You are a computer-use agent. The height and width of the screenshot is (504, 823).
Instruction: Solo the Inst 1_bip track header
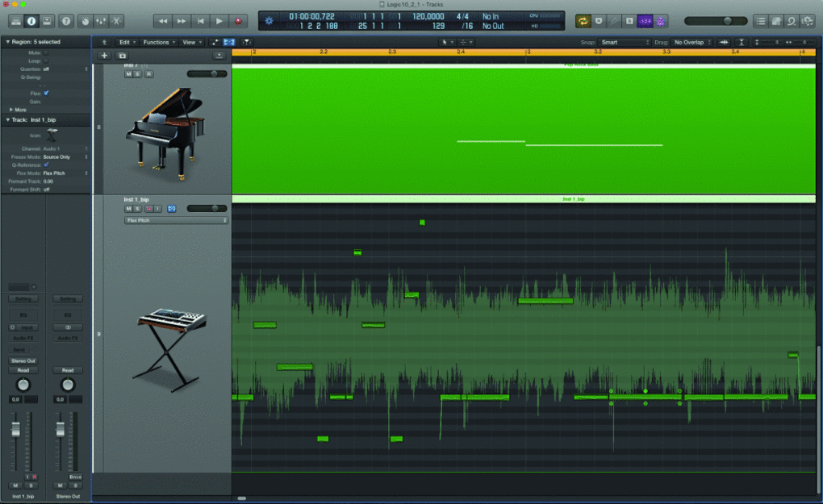pos(138,209)
